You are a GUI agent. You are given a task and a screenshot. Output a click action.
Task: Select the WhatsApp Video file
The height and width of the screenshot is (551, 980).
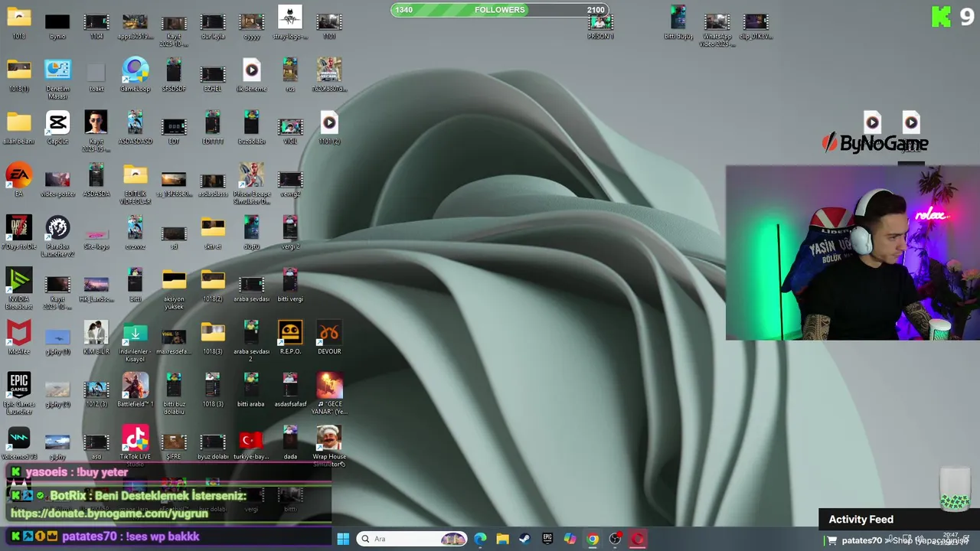pyautogui.click(x=717, y=29)
